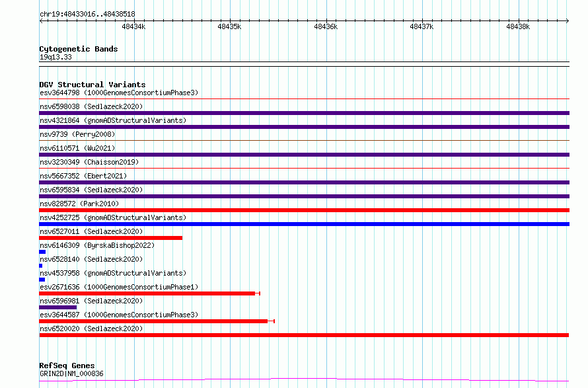This screenshot has width=588, height=388.
Task: Select the 19q13.33 band label
Action: (55, 57)
